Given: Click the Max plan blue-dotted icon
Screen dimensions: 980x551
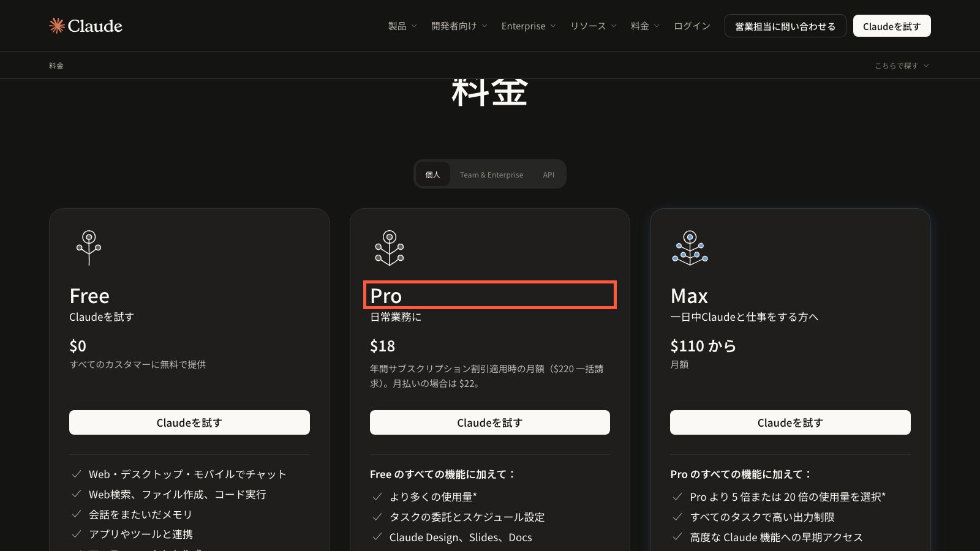Looking at the screenshot, I should pyautogui.click(x=690, y=248).
